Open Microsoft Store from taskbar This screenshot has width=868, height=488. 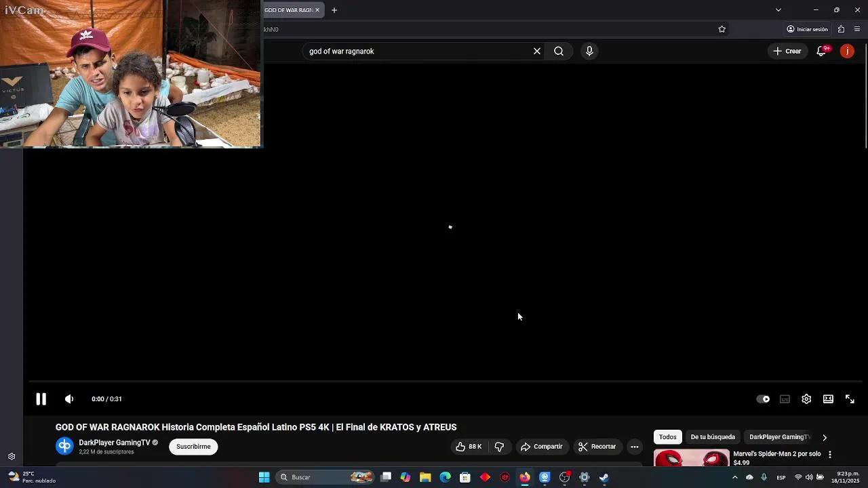click(465, 477)
